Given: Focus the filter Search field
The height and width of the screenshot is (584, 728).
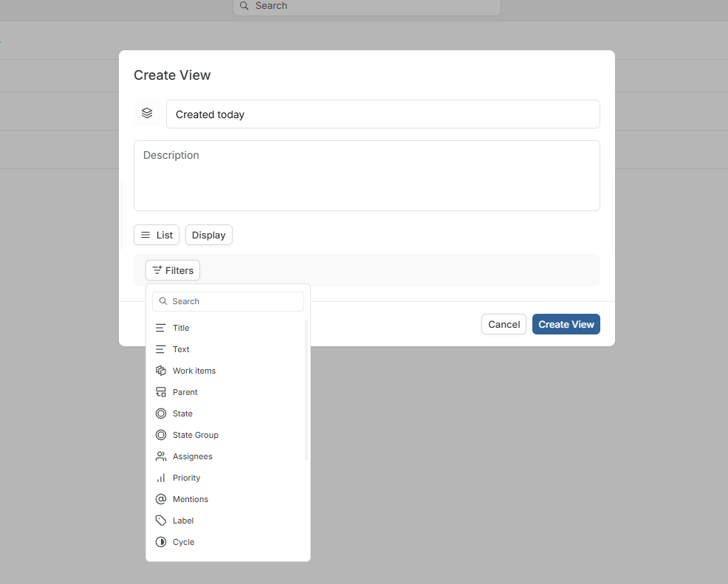Looking at the screenshot, I should (228, 301).
